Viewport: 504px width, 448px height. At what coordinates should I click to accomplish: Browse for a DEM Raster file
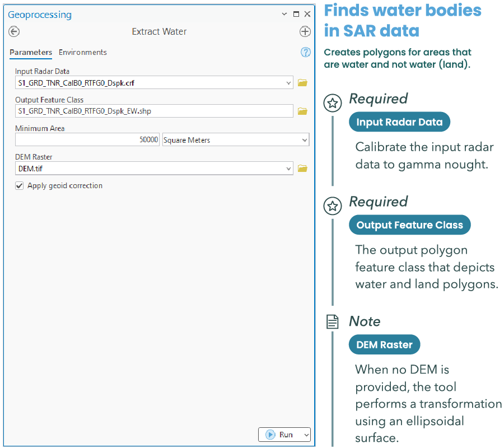302,168
